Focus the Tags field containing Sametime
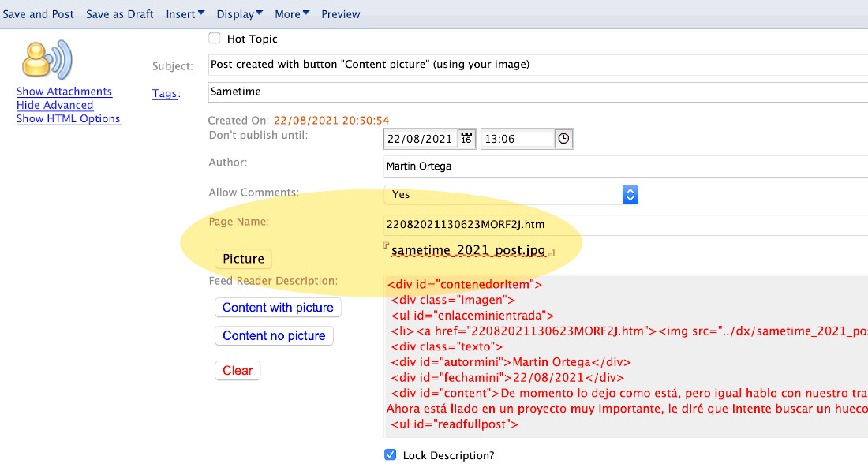Image resolution: width=868 pixels, height=471 pixels. point(538,92)
